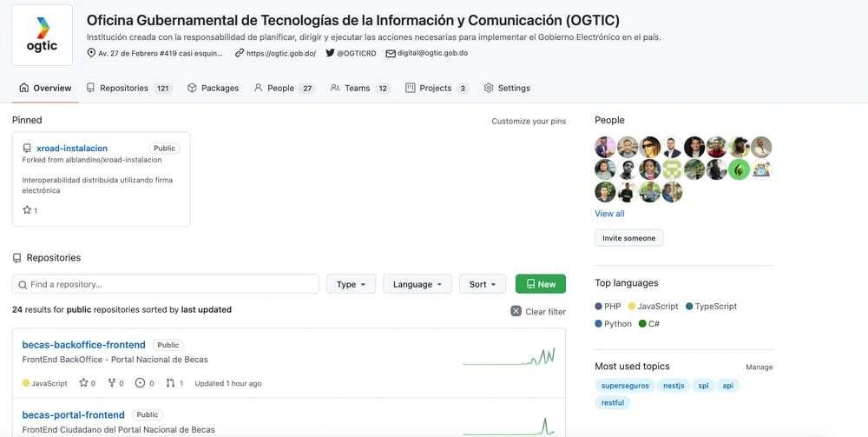Click the link chain icon beside website
The height and width of the screenshot is (437, 868).
point(240,53)
